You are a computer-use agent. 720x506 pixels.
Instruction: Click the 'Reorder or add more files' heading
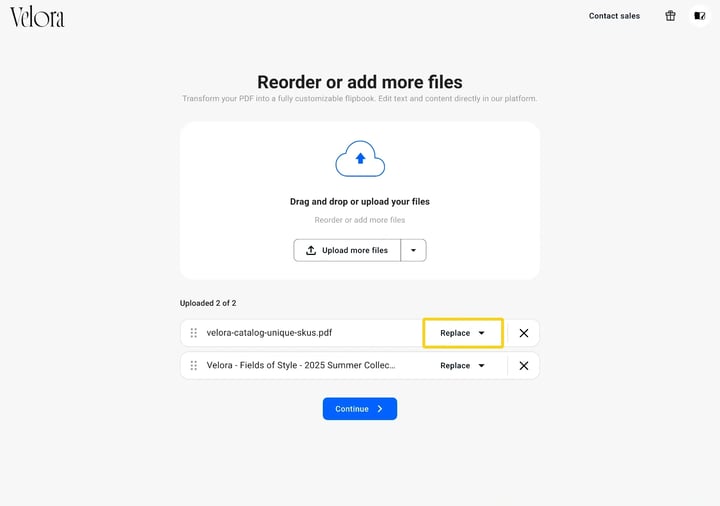(x=360, y=82)
